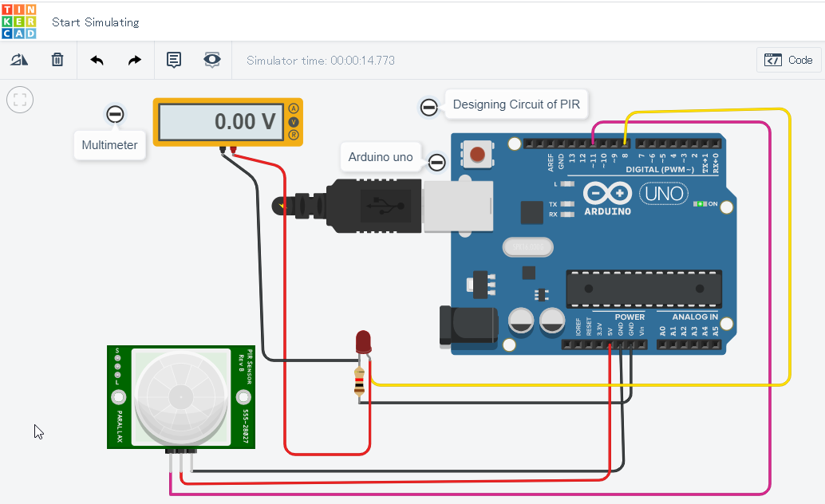Click the Arduino uno note text
Screen dimensions: 825x504
pyautogui.click(x=381, y=157)
